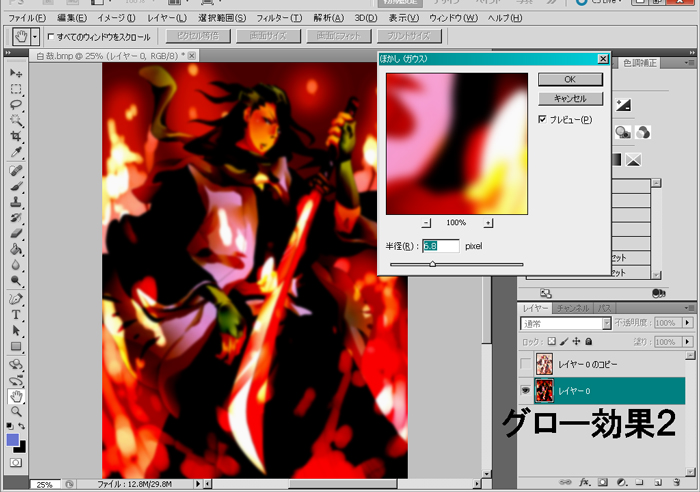Open the Hand tool preset picker arrow
The image size is (700, 492).
(x=36, y=37)
